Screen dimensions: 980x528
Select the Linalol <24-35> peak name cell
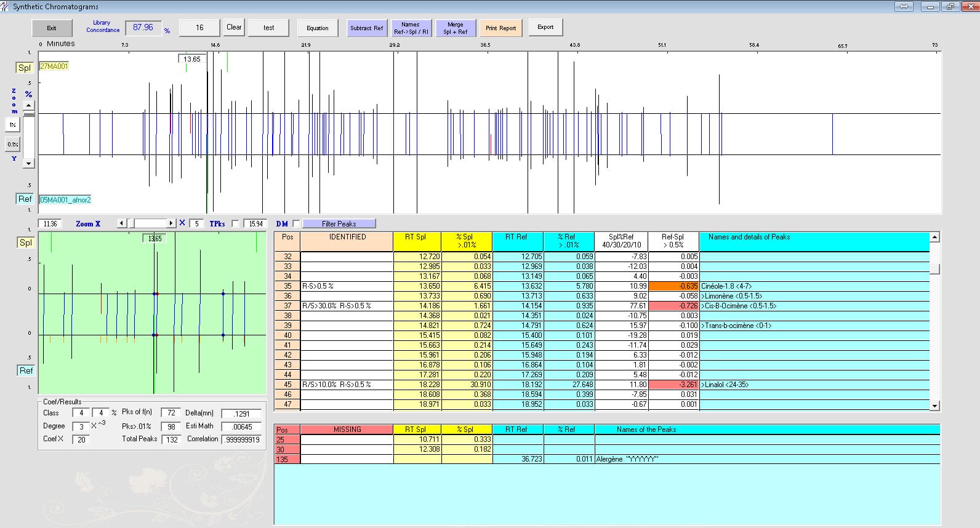point(814,385)
